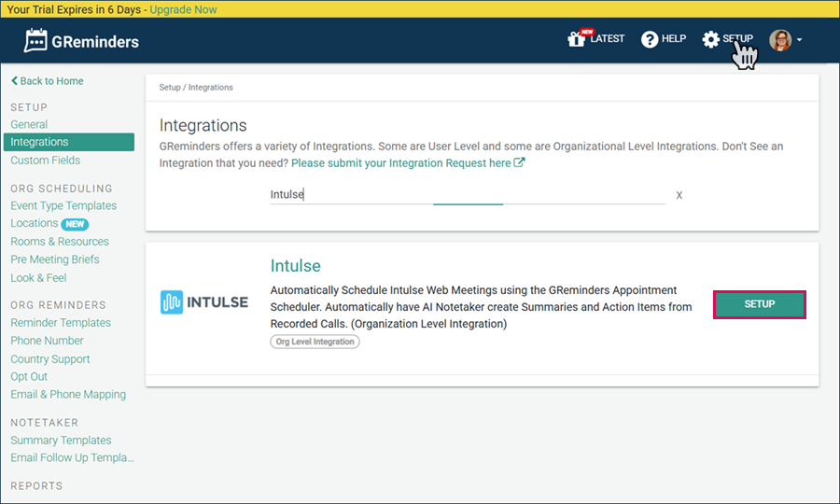Click the user profile avatar

tap(779, 39)
